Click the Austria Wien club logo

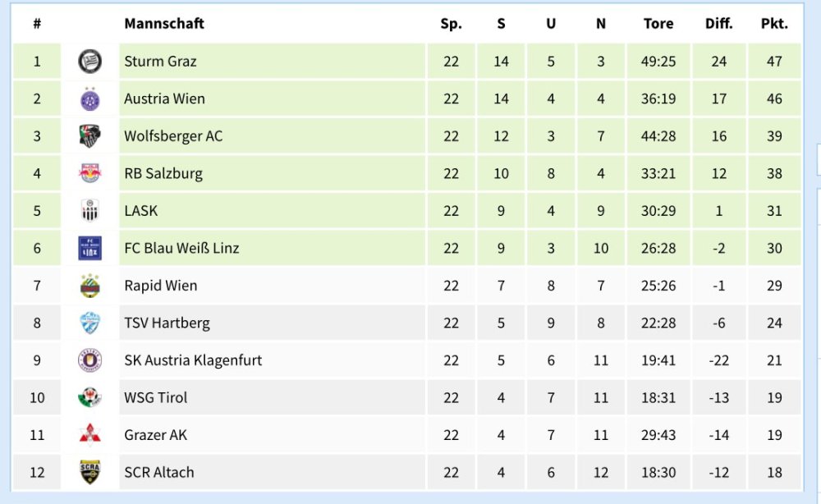tap(89, 99)
